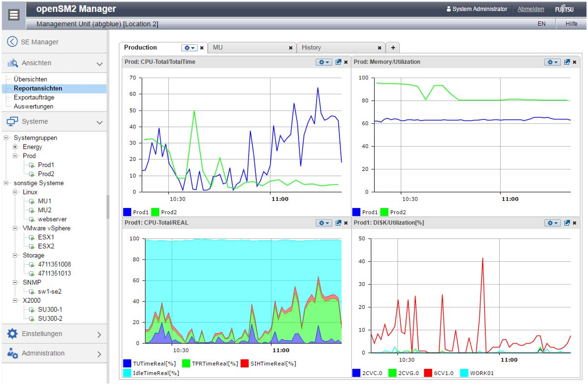Collapse the Ansichten section chevron
This screenshot has height=385, width=588.
click(100, 64)
